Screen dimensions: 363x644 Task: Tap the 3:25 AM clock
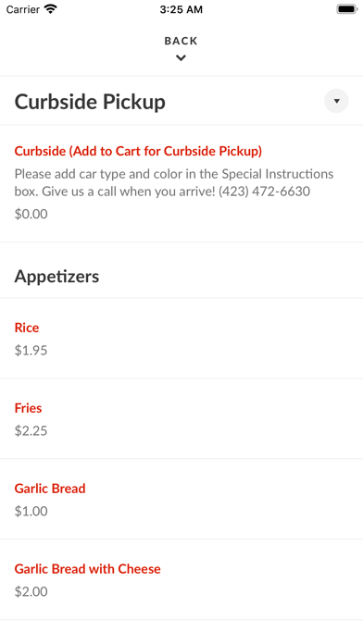click(x=181, y=9)
